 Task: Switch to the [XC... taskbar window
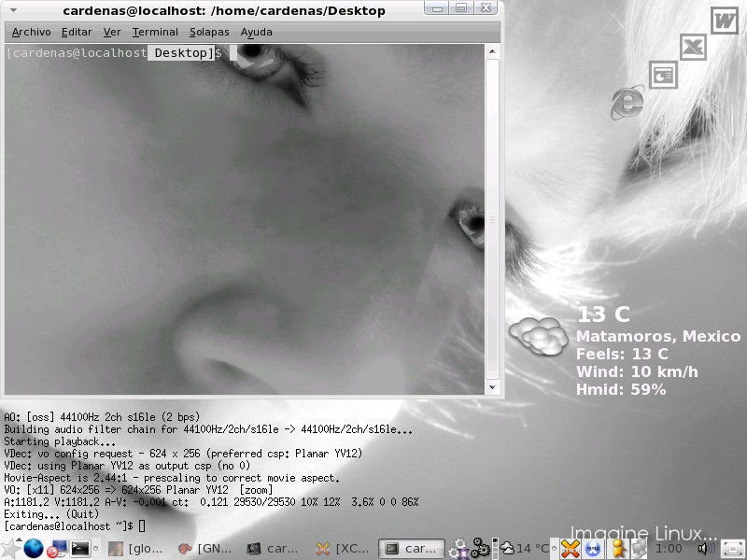coord(343,549)
